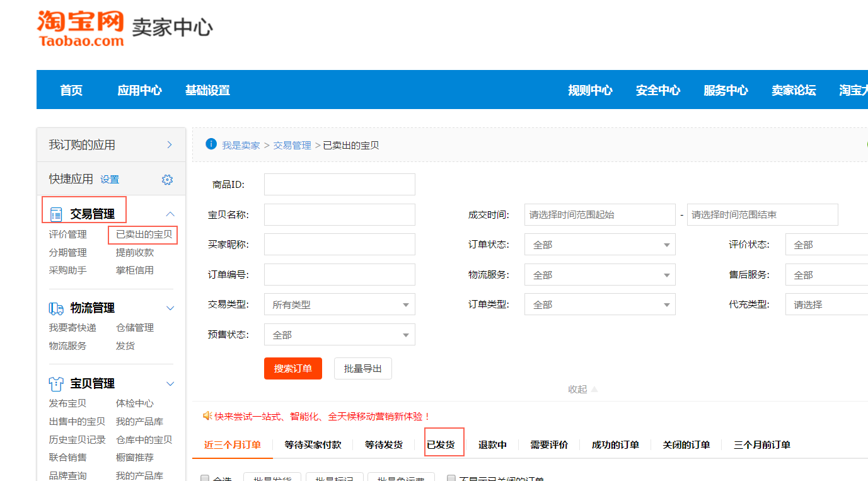This screenshot has height=481, width=868.
Task: Click the 宝贝管理 shirt icon
Action: pyautogui.click(x=56, y=384)
